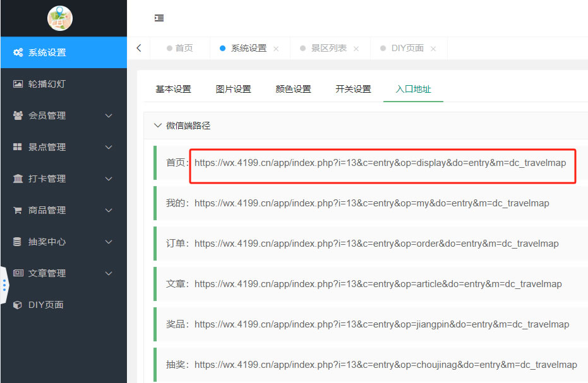Close the DIY页面 page tab
The height and width of the screenshot is (383, 588).
[x=433, y=49]
